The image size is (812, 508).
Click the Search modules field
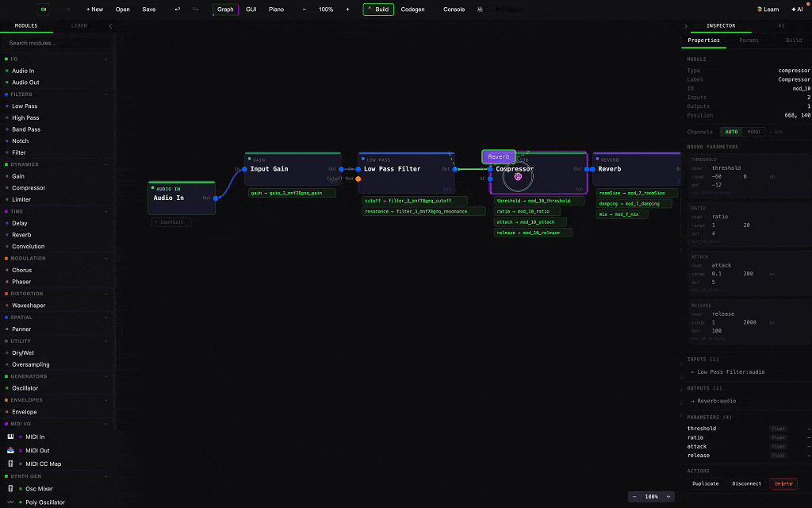56,41
